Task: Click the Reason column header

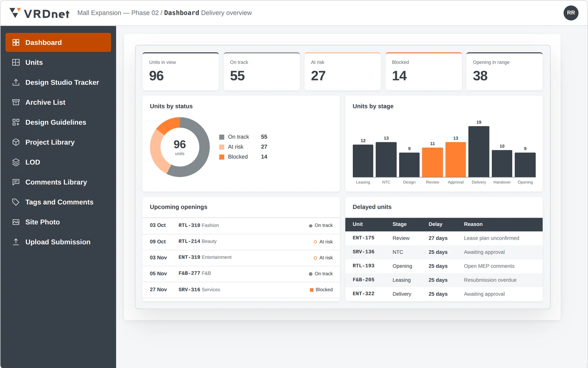Action: click(473, 224)
